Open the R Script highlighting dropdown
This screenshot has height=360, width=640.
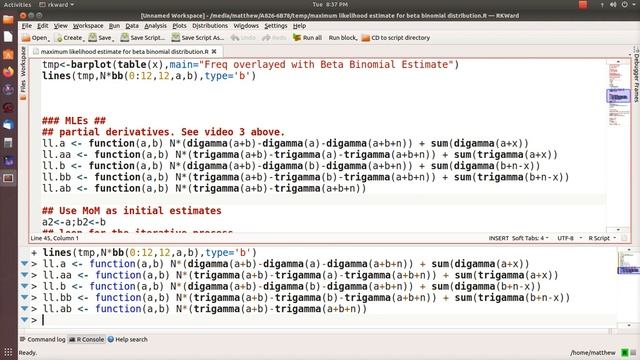tap(602, 238)
